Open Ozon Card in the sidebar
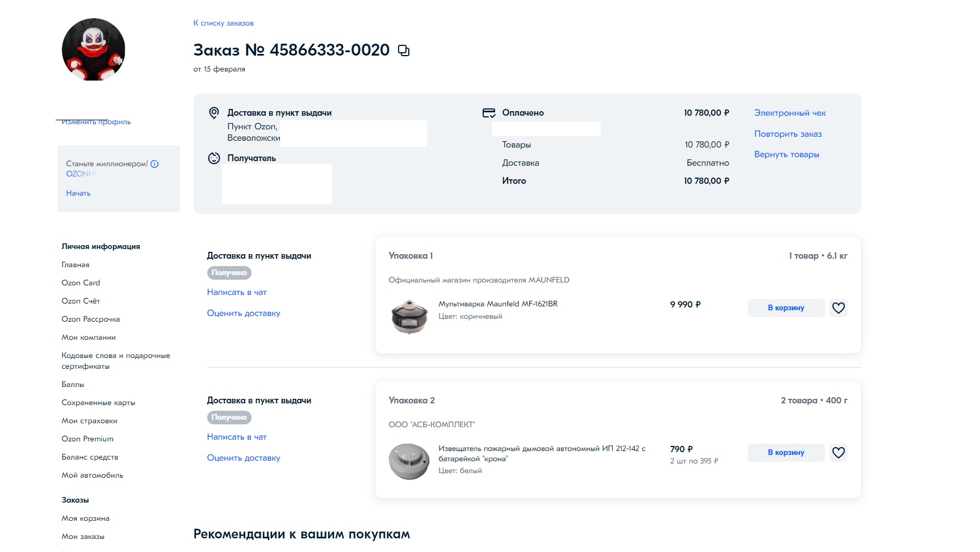Screen dimensions: 980x552 81,283
